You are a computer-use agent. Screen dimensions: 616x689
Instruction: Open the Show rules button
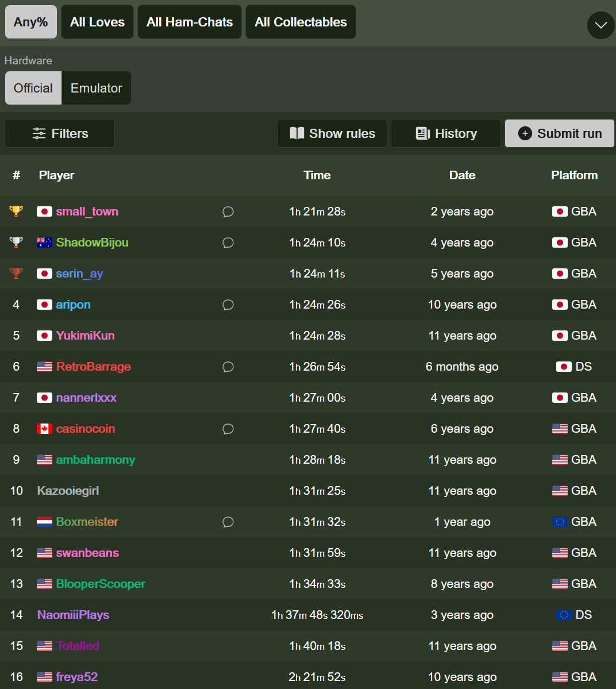point(332,133)
